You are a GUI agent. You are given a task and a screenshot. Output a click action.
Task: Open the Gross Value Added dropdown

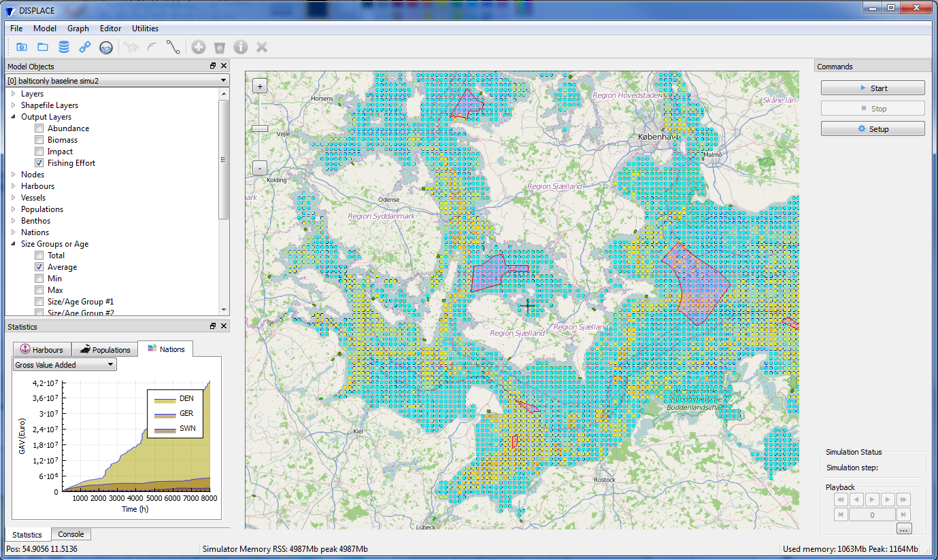click(x=65, y=365)
